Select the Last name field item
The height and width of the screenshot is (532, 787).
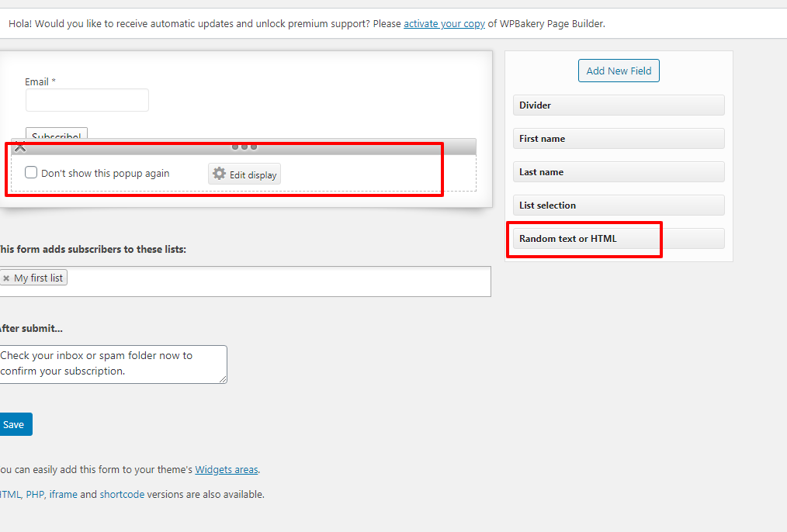(x=619, y=172)
